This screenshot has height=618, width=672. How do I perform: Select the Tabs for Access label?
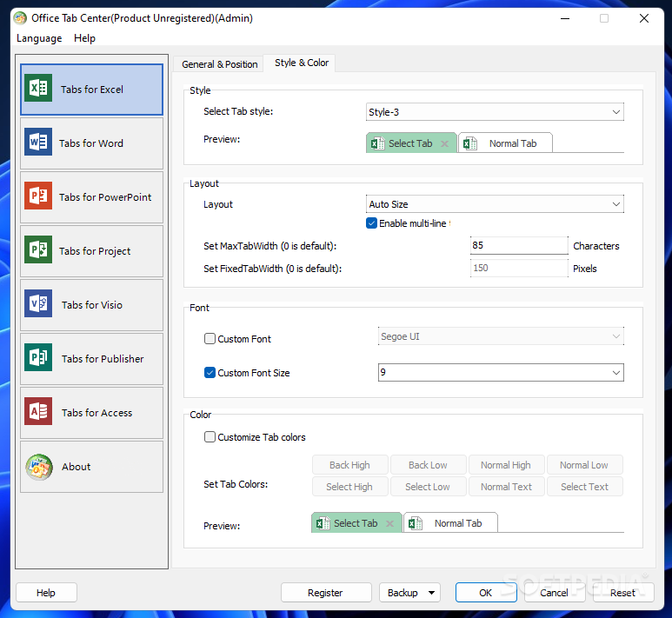pos(96,413)
